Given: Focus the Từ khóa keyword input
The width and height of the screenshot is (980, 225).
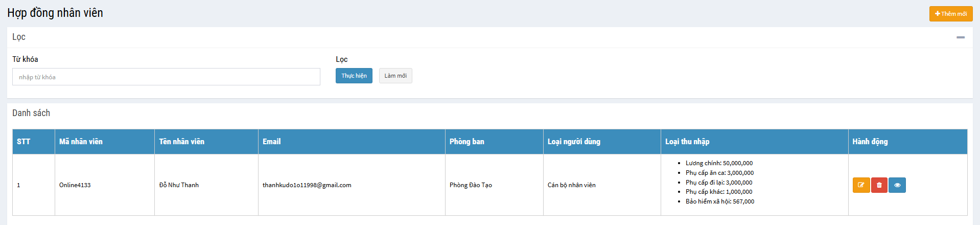Looking at the screenshot, I should point(166,77).
